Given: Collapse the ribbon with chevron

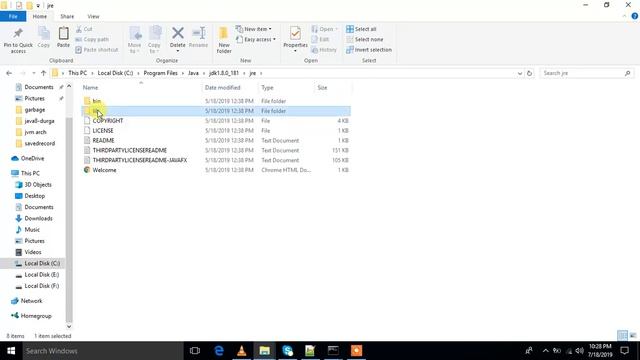Looking at the screenshot, I should tap(624, 16).
